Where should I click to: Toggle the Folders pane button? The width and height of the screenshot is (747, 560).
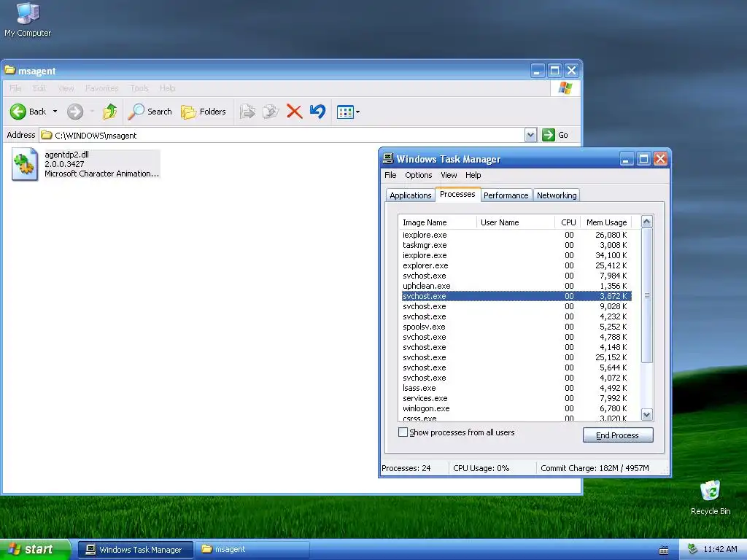(x=204, y=112)
